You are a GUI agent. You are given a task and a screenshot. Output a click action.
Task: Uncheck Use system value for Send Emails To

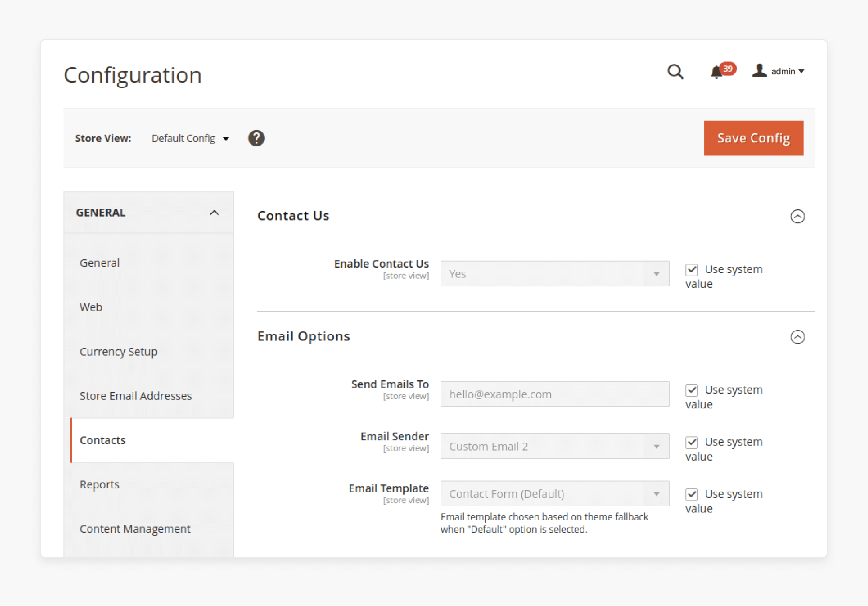point(692,390)
